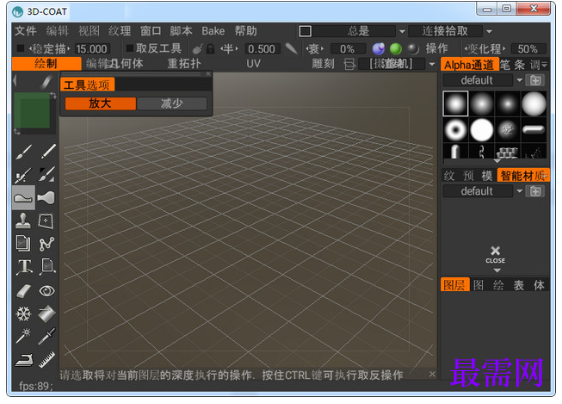Click the 0.500 value field

click(262, 49)
